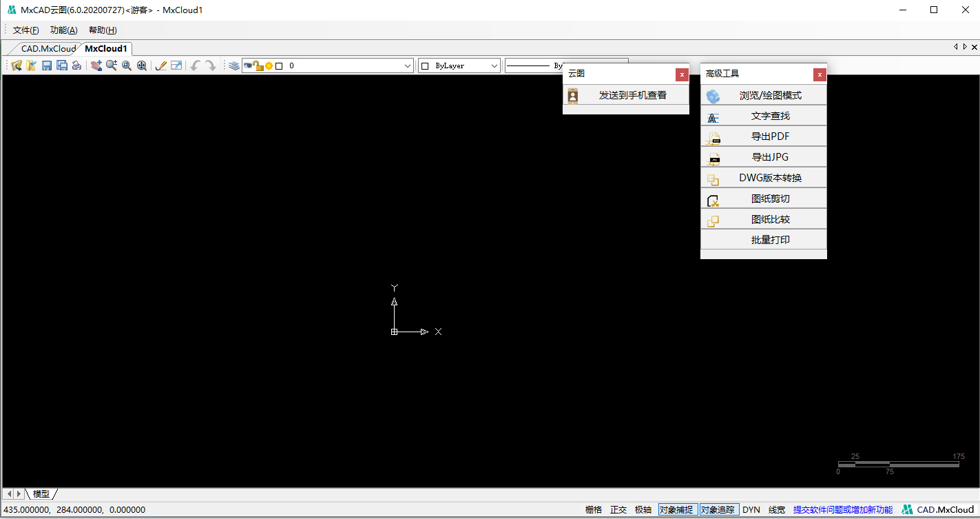Click the phone icon in 云图 panel

coord(573,96)
